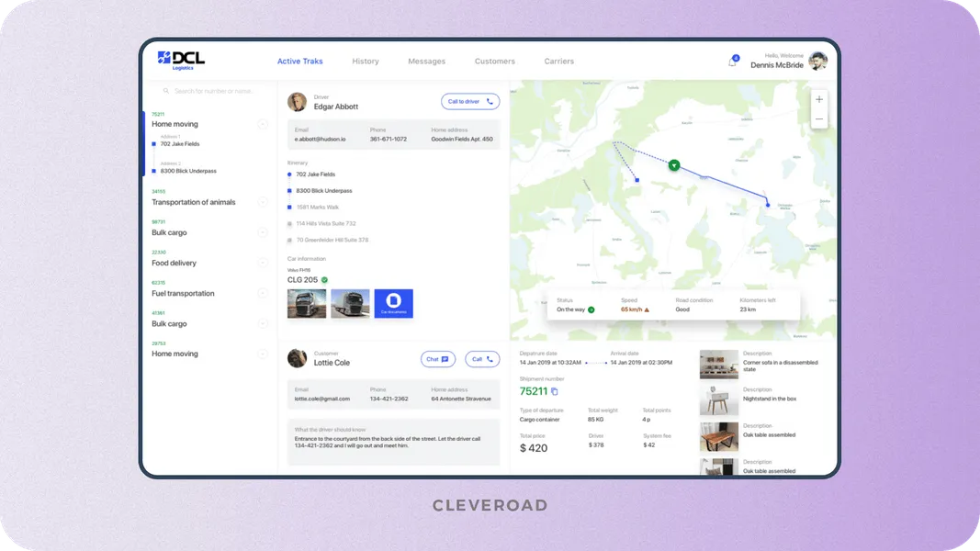The height and width of the screenshot is (551, 980).
Task: Click the speed warning triangle icon
Action: tap(647, 309)
